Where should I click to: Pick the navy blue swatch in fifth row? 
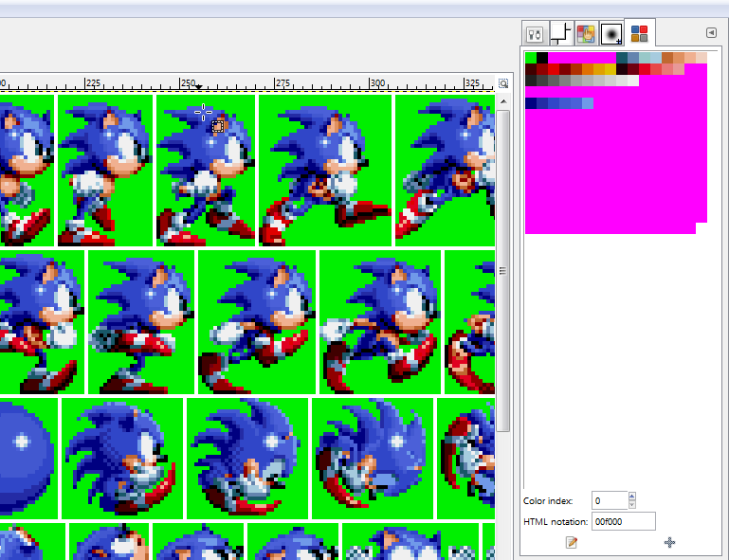[531, 103]
